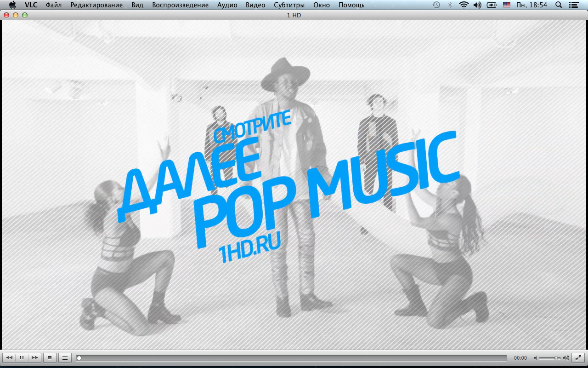
Task: Open the VLC application menu
Action: click(31, 5)
